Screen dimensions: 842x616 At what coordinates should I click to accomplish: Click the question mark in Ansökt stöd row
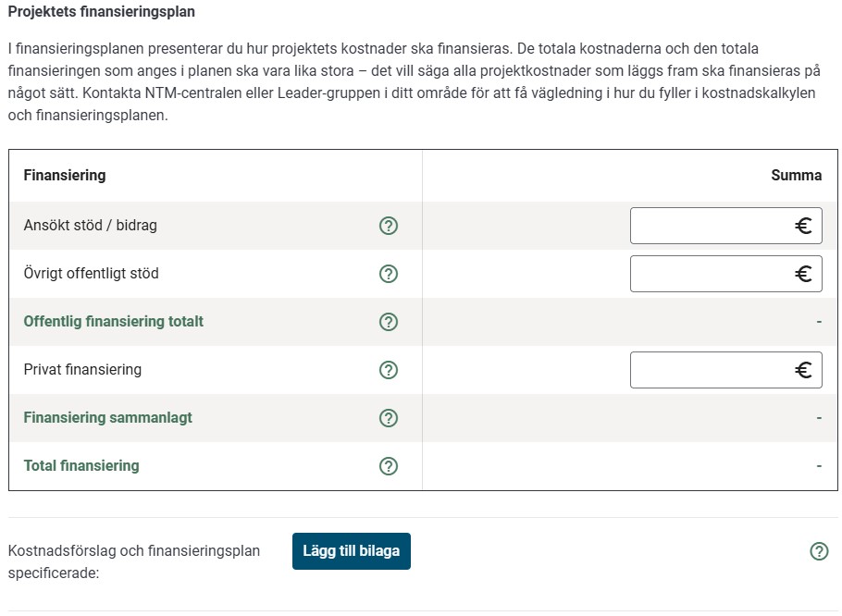(x=389, y=225)
